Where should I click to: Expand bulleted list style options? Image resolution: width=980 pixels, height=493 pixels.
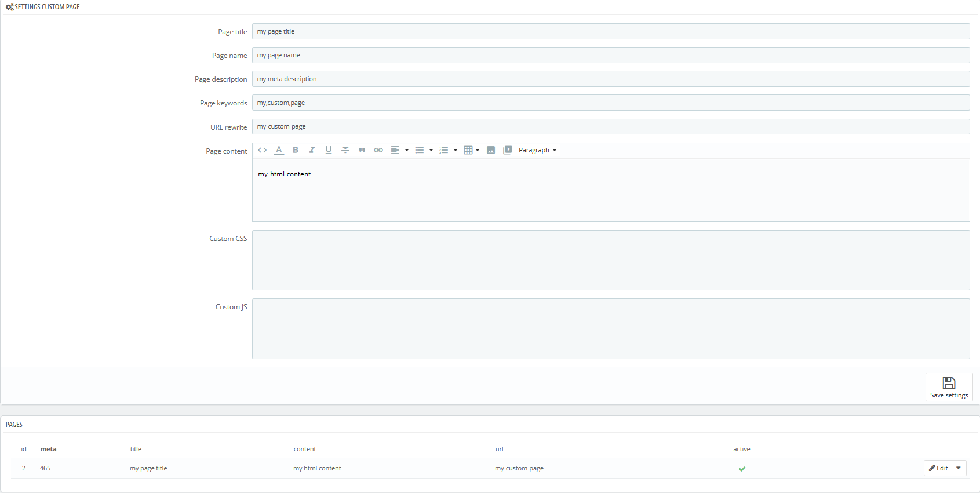pyautogui.click(x=431, y=151)
